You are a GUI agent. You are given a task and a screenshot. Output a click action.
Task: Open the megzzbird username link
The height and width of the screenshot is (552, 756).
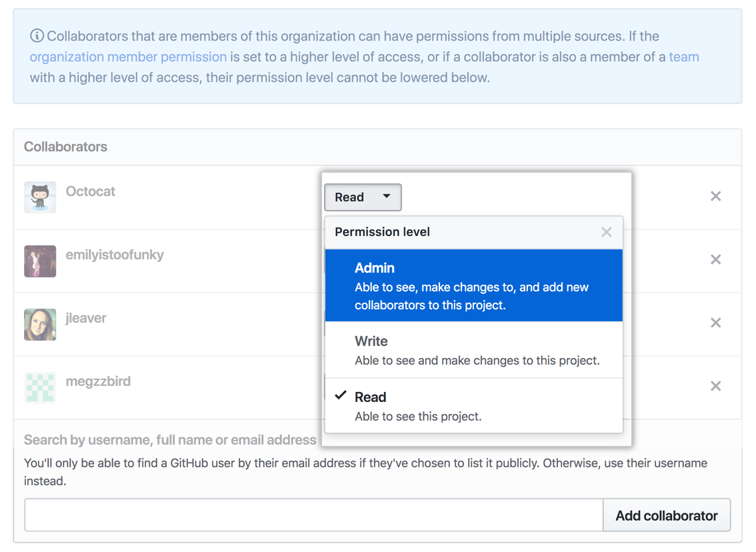98,381
